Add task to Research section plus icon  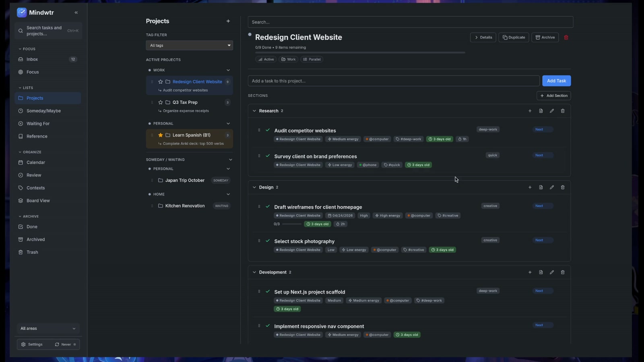(x=530, y=111)
